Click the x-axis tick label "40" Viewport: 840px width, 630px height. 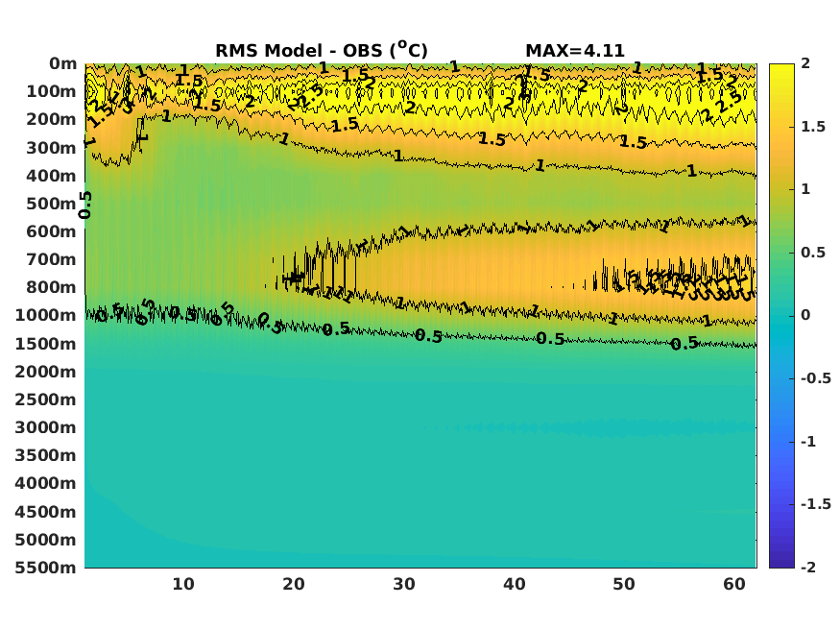pos(515,584)
